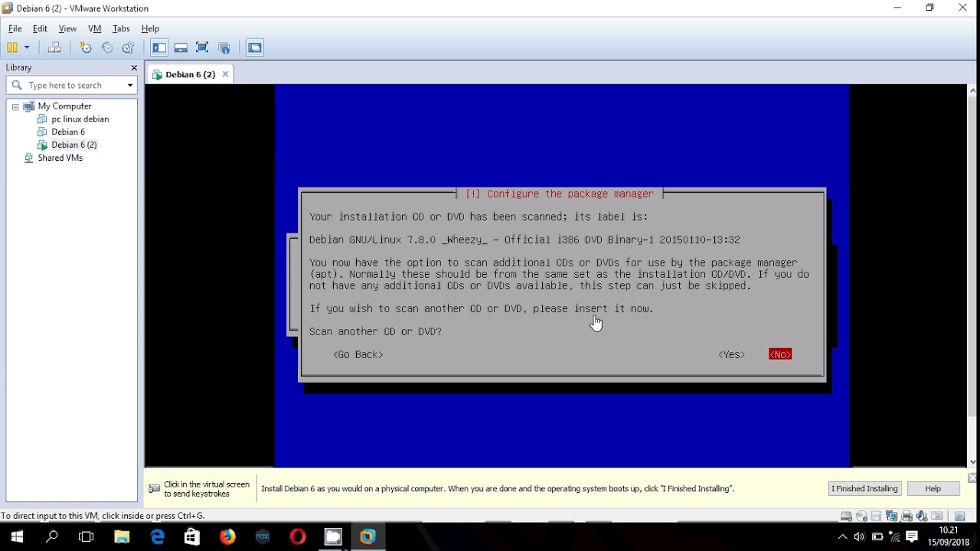Select Shared VMs in the library
The width and height of the screenshot is (980, 551).
60,158
